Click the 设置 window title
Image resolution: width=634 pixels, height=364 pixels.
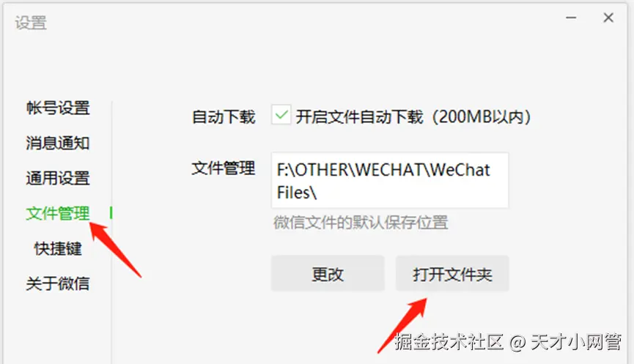pyautogui.click(x=31, y=23)
